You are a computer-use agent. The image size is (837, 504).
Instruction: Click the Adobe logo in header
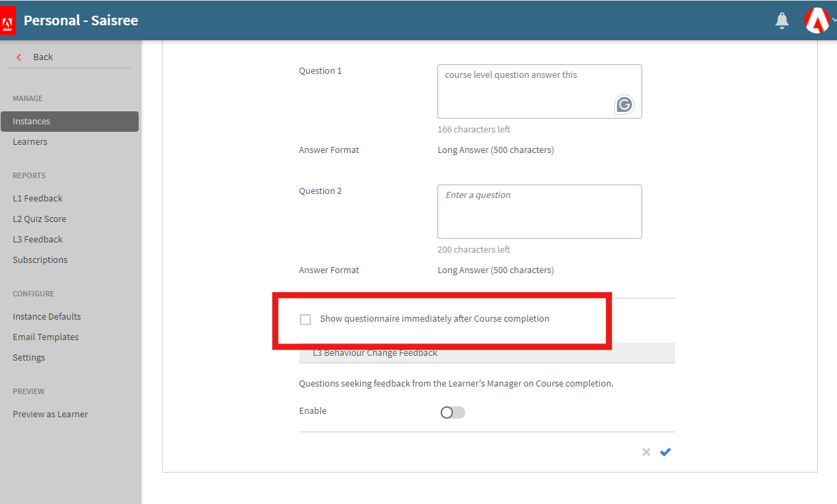coord(8,20)
